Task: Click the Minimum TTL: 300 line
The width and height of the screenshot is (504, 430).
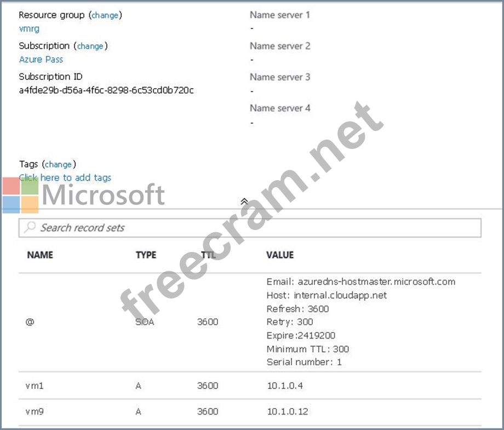Action: tap(308, 349)
